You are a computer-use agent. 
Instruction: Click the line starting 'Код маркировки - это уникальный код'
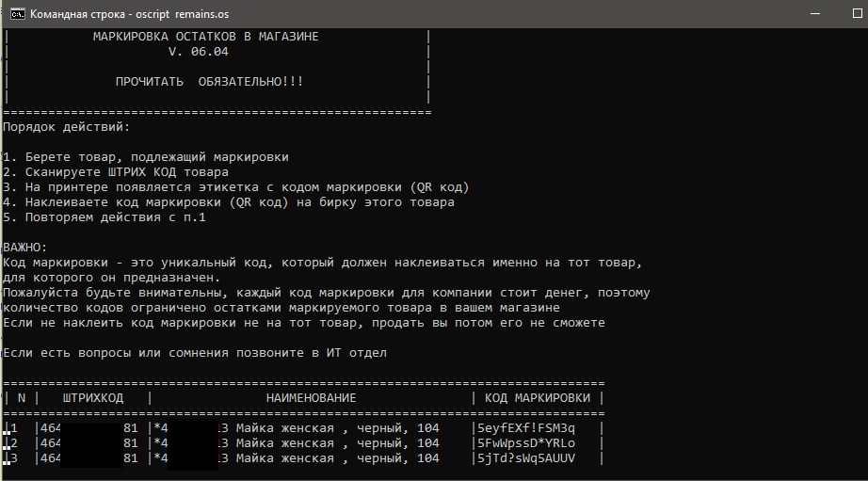(322, 263)
